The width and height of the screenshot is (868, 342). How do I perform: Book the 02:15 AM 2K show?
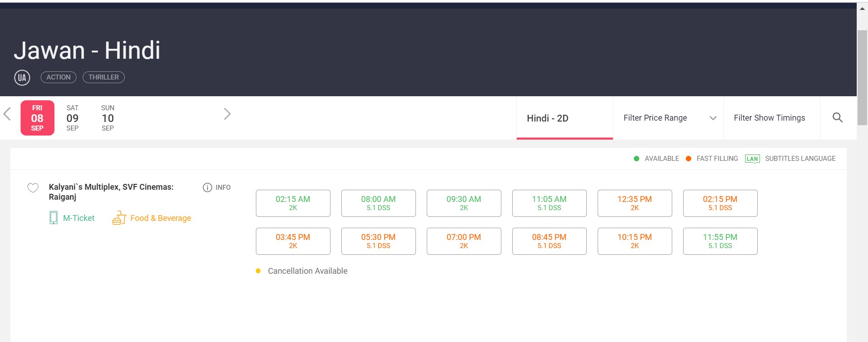(x=293, y=203)
